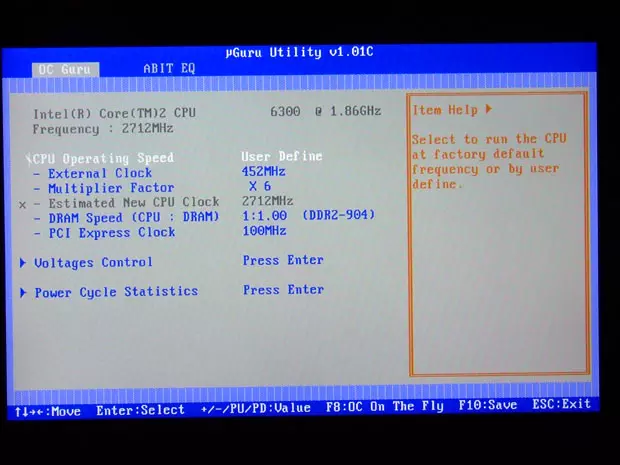620x465 pixels.
Task: Click the (DDR2-904) memory speed text
Action: click(x=338, y=215)
